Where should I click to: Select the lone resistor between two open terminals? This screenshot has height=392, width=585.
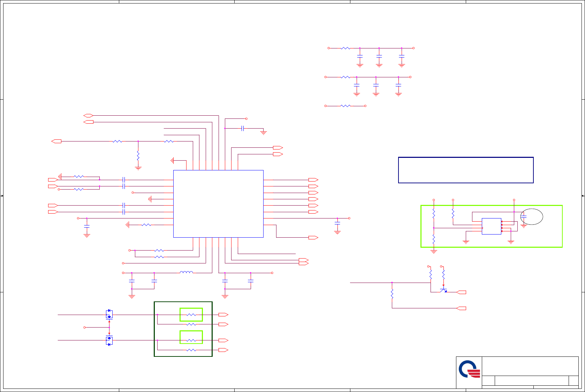click(345, 106)
